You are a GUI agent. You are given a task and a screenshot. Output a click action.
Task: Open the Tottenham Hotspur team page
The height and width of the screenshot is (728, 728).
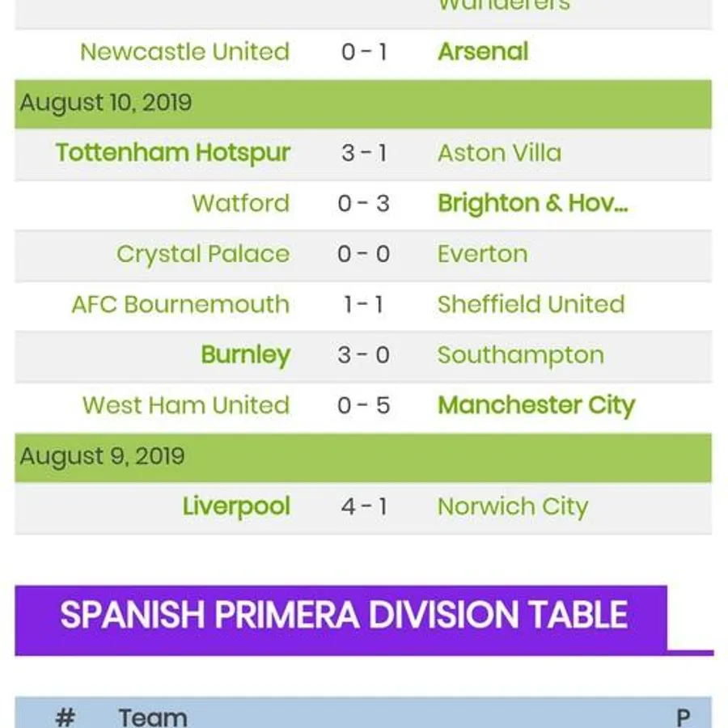point(172,153)
